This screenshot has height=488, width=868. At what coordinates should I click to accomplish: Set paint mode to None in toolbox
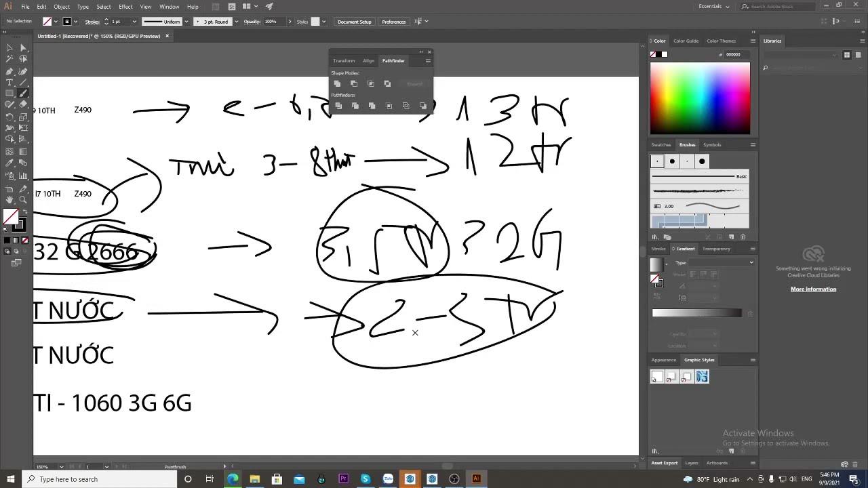[25, 241]
